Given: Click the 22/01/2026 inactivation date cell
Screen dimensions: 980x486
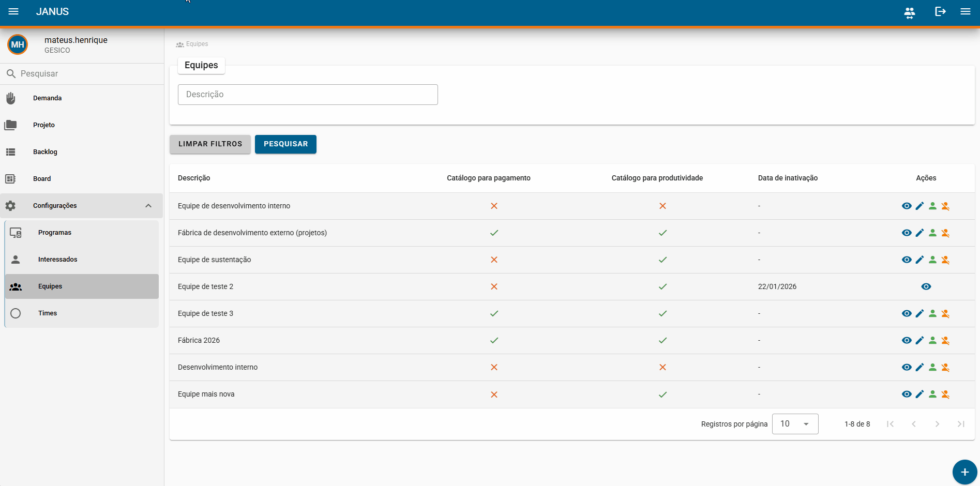Looking at the screenshot, I should coord(777,286).
